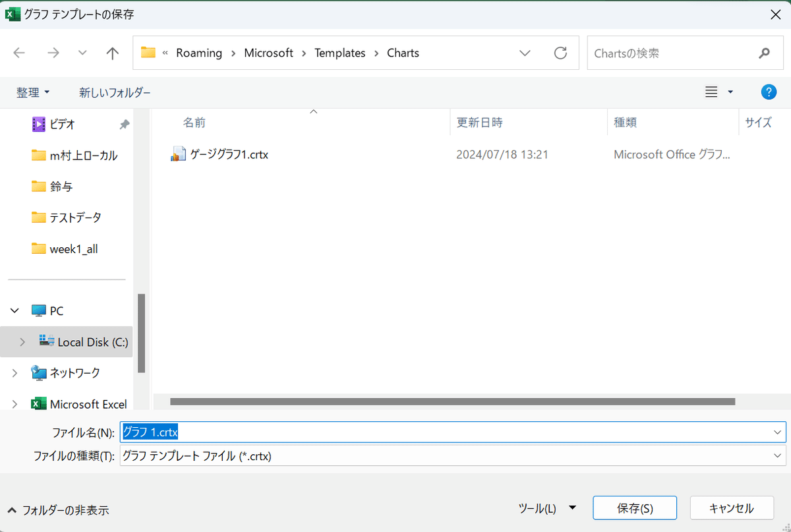
Task: Expand the address bar history dropdown
Action: (525, 53)
